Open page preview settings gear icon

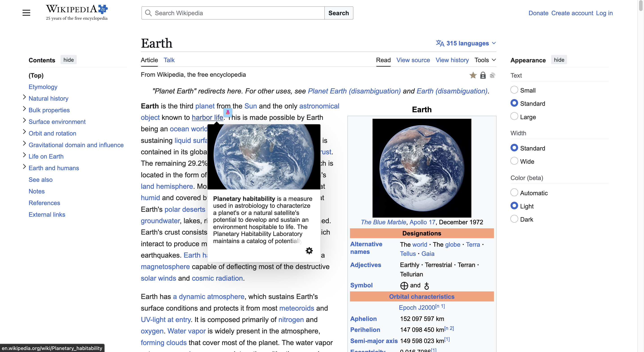309,250
